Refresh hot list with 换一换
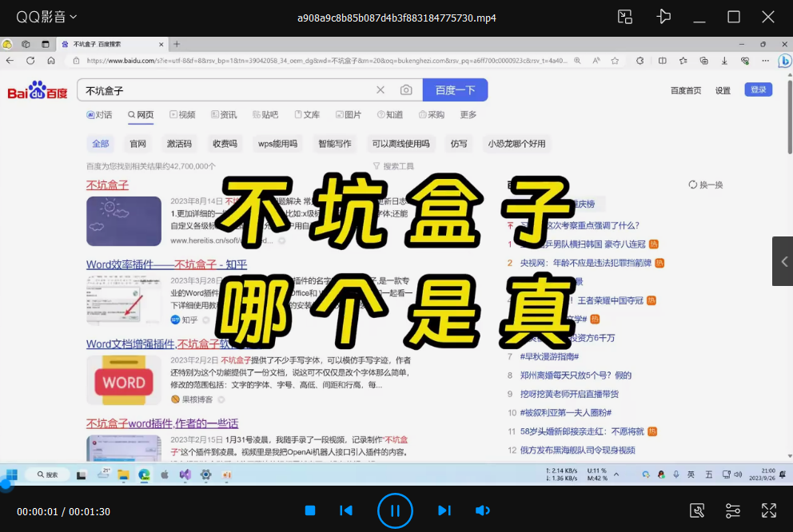This screenshot has width=793, height=532. [706, 185]
